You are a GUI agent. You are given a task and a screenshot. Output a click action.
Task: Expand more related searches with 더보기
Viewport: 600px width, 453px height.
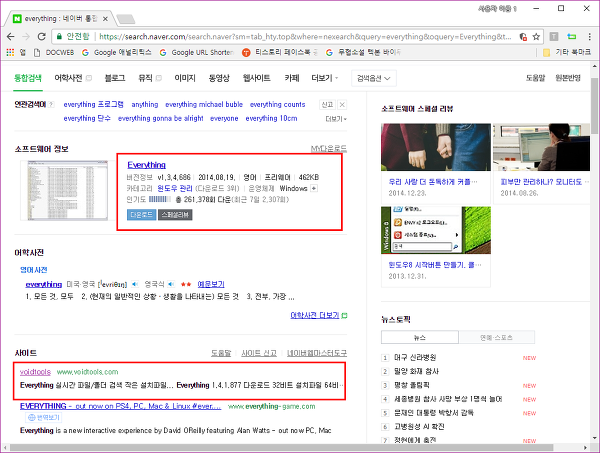point(336,119)
